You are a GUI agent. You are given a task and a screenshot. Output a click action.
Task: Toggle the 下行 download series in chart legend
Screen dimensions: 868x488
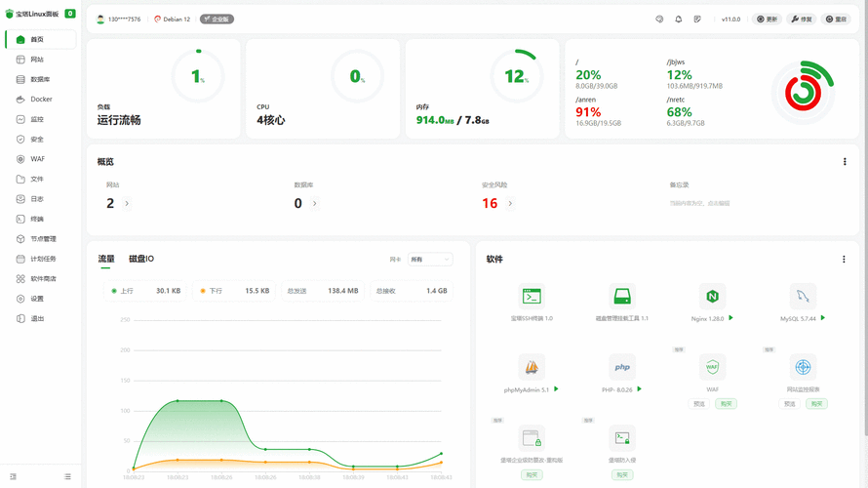click(212, 291)
